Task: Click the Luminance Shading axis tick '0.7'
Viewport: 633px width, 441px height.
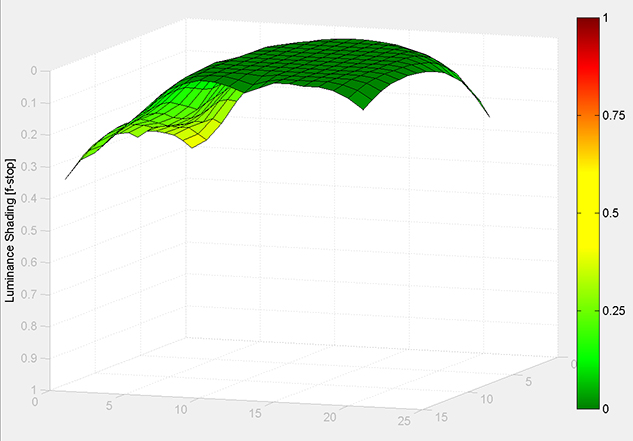Action: [x=28, y=294]
